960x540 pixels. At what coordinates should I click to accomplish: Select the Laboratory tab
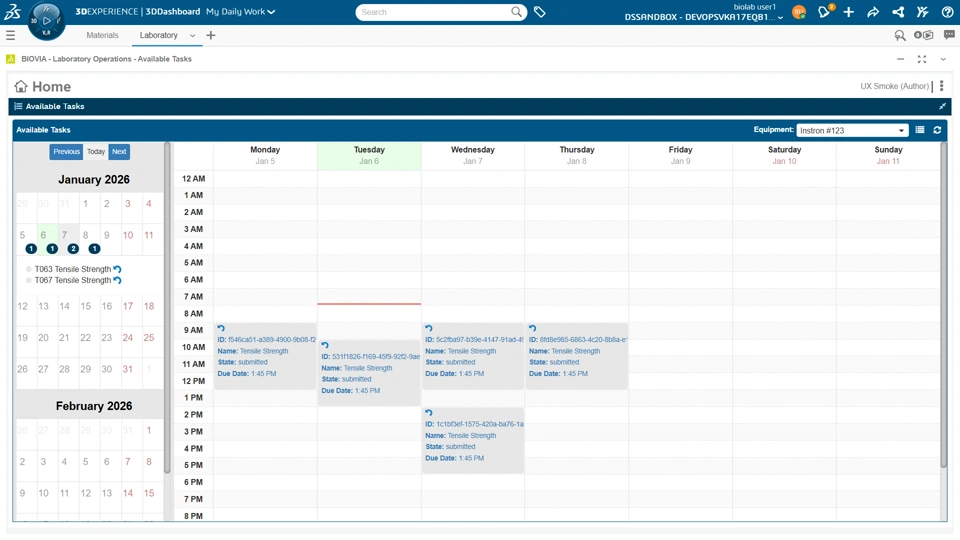[x=159, y=36]
